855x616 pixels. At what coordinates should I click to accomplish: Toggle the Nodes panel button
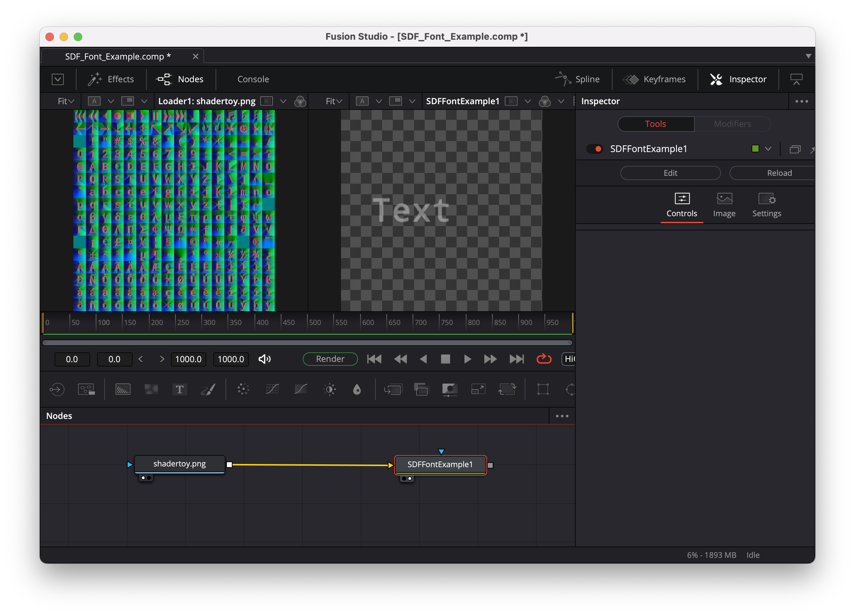click(x=180, y=79)
